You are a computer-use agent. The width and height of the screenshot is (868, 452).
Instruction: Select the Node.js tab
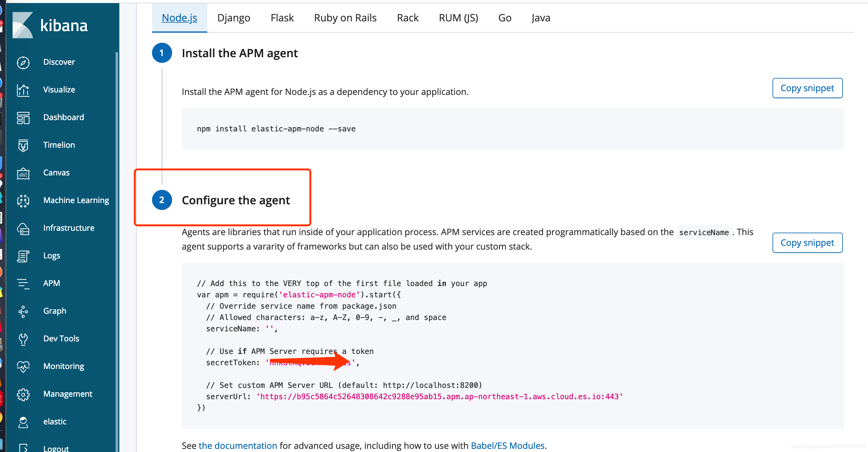point(179,18)
